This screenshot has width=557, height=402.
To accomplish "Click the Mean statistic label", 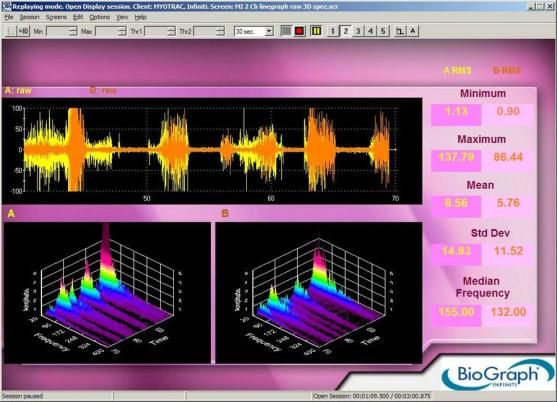I will [x=480, y=185].
